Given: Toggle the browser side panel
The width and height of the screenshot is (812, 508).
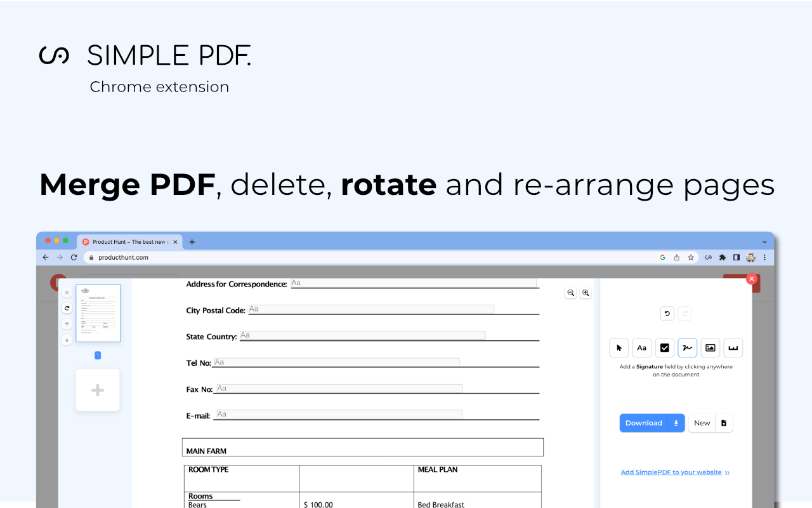Looking at the screenshot, I should click(x=737, y=257).
